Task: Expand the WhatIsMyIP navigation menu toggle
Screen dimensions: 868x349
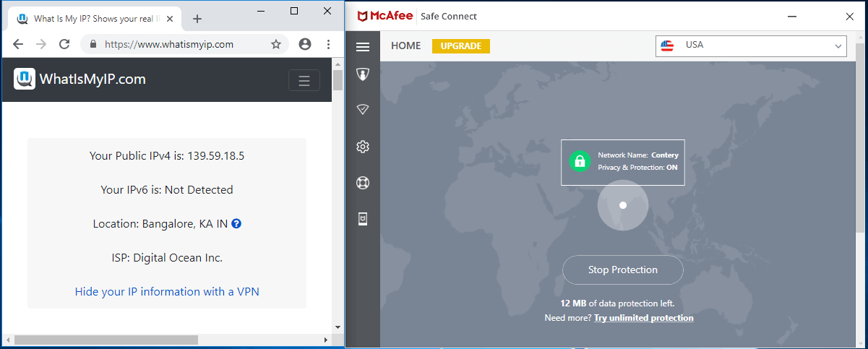Action: tap(304, 80)
